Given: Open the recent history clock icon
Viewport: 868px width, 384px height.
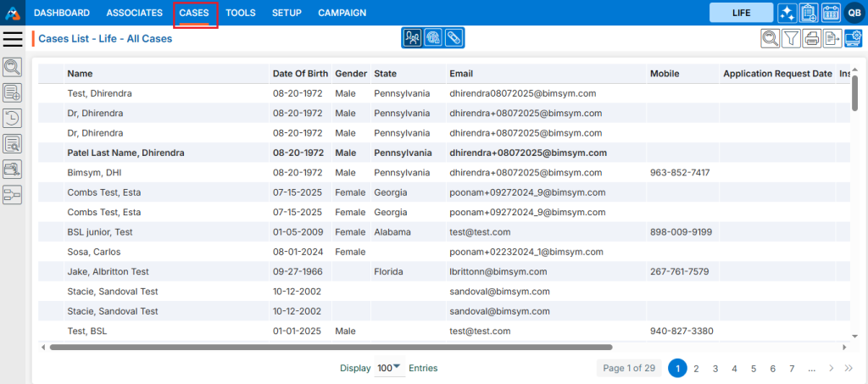Looking at the screenshot, I should point(13,118).
